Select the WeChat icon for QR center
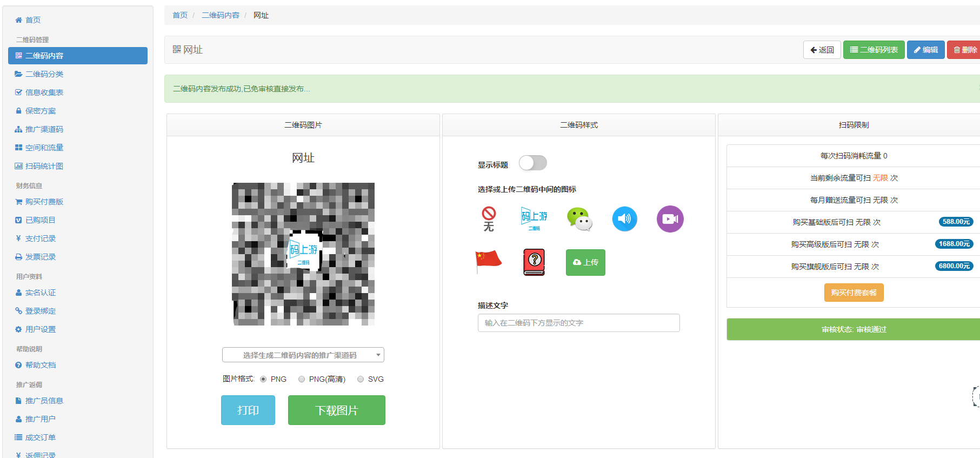 tap(579, 219)
